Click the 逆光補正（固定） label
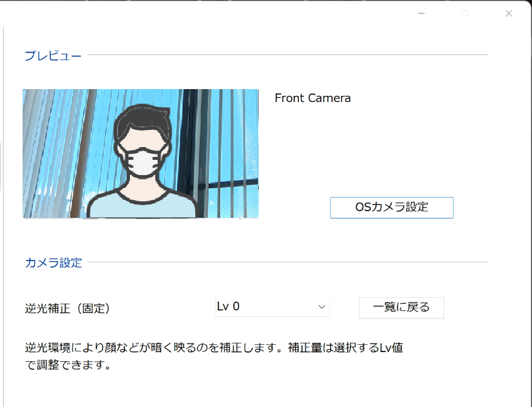The image size is (532, 407). (67, 308)
